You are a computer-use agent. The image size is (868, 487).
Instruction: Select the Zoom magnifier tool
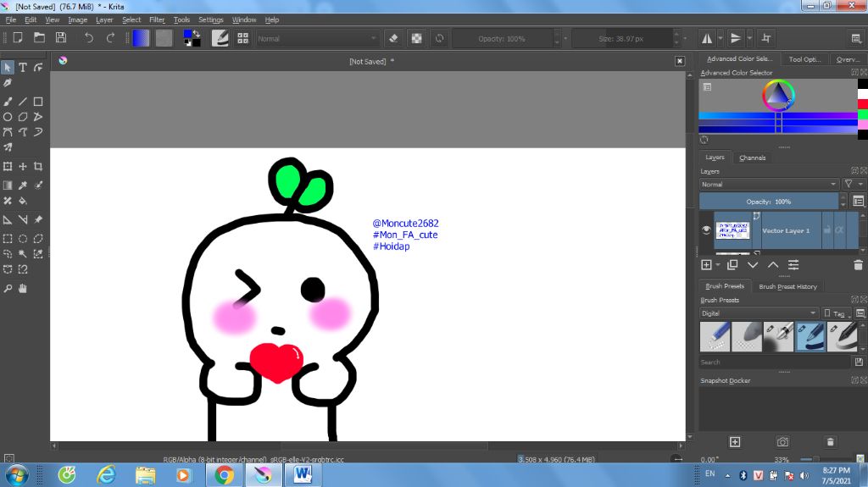coord(8,288)
